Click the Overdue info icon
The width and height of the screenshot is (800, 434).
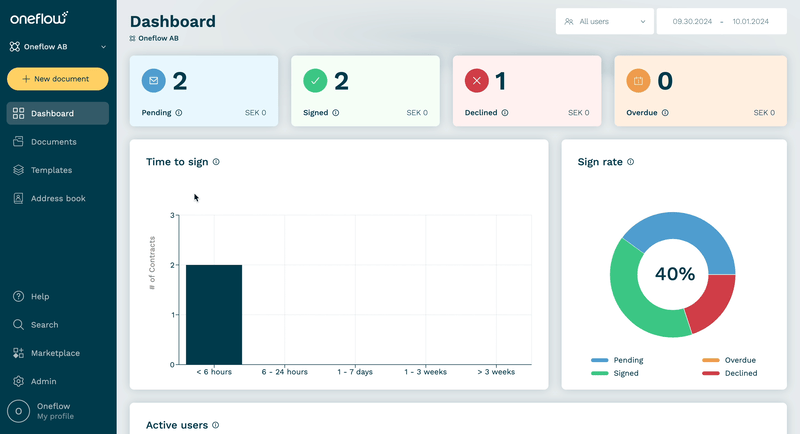[665, 113]
